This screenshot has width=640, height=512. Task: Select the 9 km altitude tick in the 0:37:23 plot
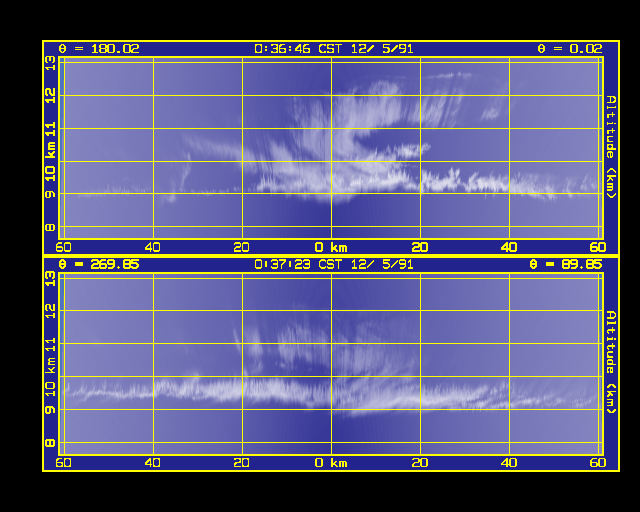point(50,410)
